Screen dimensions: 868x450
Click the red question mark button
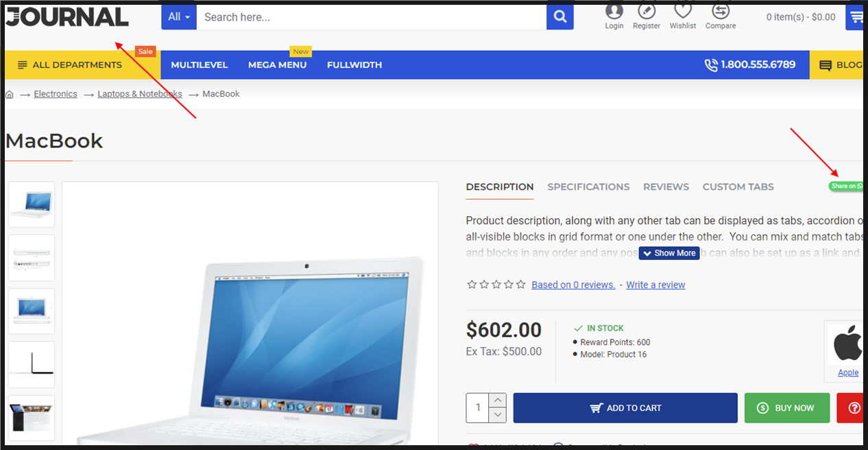pos(850,407)
